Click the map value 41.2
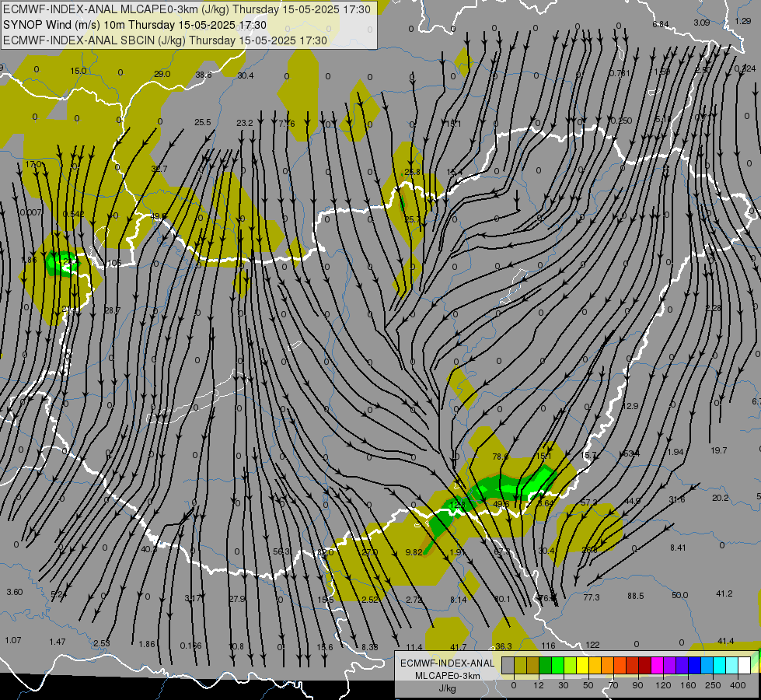The image size is (761, 700). coord(724,593)
